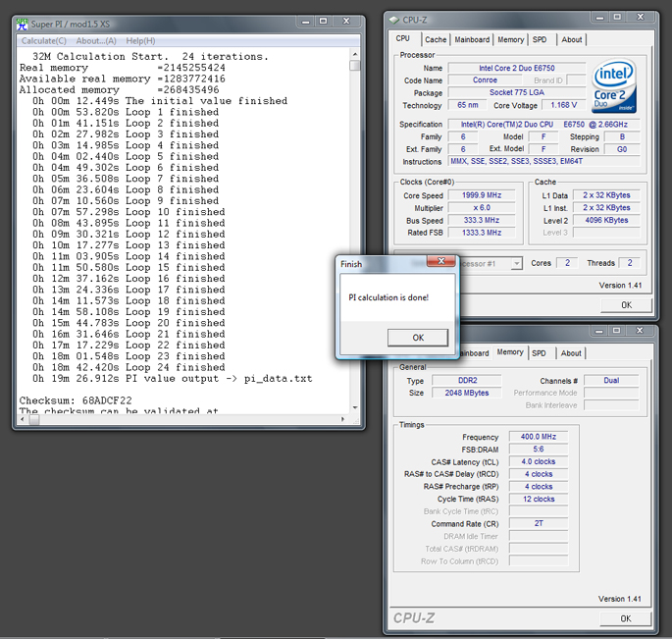This screenshot has height=639, width=672.
Task: Click the Super PI app icon in title bar
Action: [x=22, y=24]
